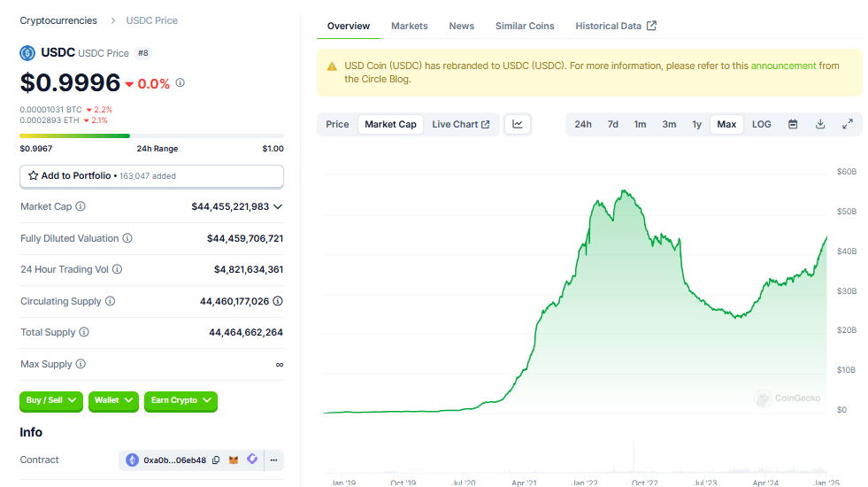
Task: Open Wallet dropdown
Action: (x=113, y=400)
